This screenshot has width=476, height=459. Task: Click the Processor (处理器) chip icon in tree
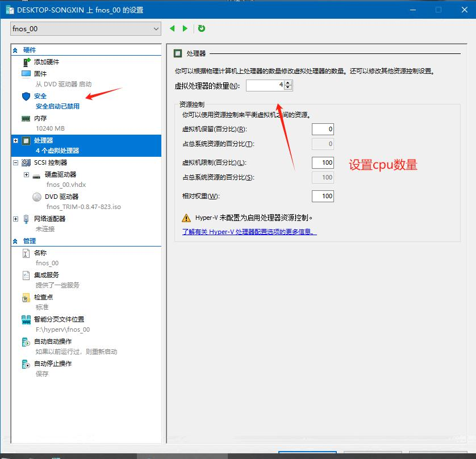(26, 140)
